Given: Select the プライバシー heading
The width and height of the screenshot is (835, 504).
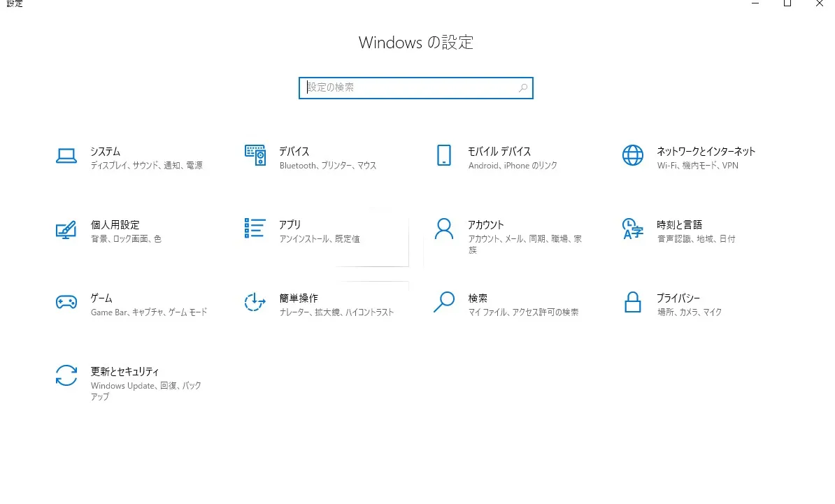Looking at the screenshot, I should pyautogui.click(x=678, y=298).
